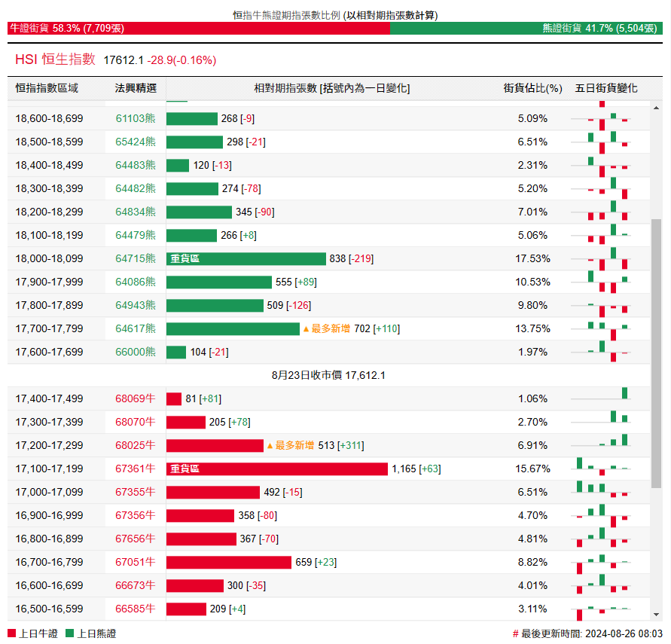Click the orange 最多新增 marker in the 17,700-17,799 row
The height and width of the screenshot is (644, 671).
(327, 329)
